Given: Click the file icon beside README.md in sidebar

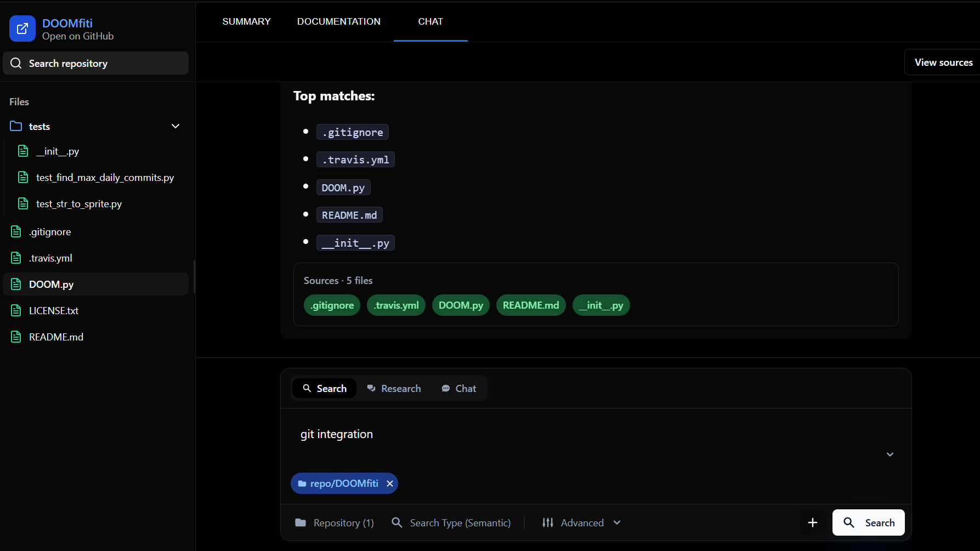Looking at the screenshot, I should tap(16, 337).
